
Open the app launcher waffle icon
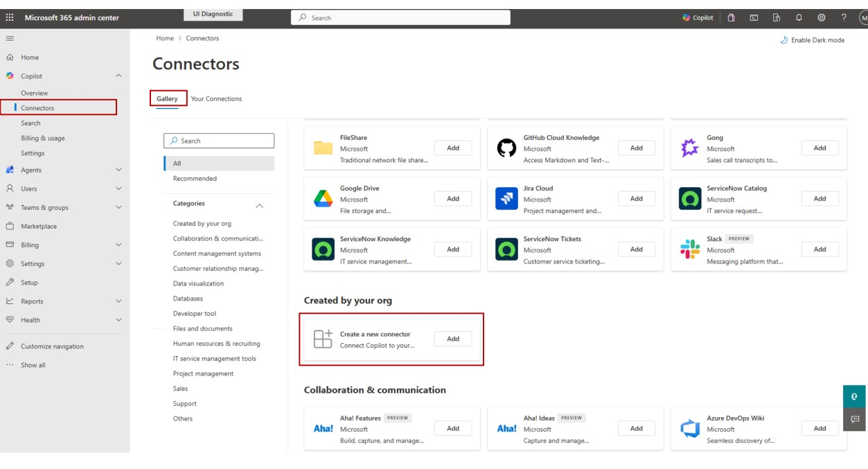point(10,18)
